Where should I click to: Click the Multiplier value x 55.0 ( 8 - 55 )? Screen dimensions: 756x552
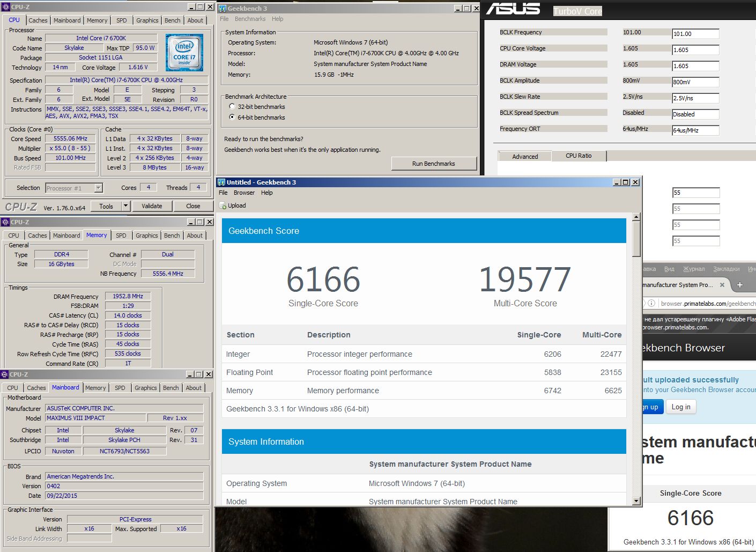tap(70, 148)
